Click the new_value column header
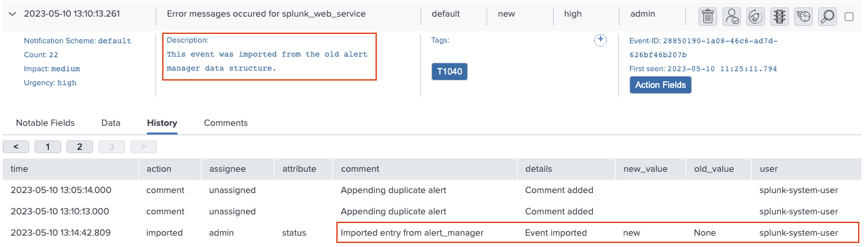Viewport: 868px width, 247px height. point(649,169)
